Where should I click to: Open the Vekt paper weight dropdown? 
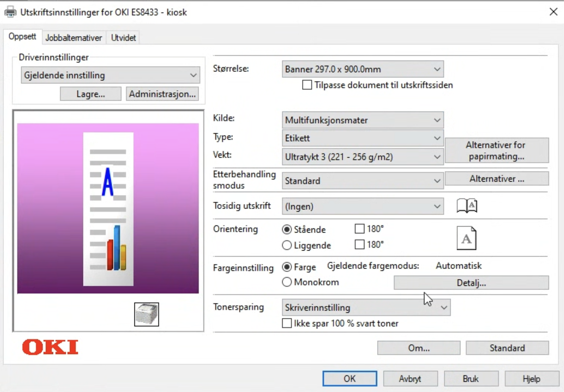(x=362, y=157)
